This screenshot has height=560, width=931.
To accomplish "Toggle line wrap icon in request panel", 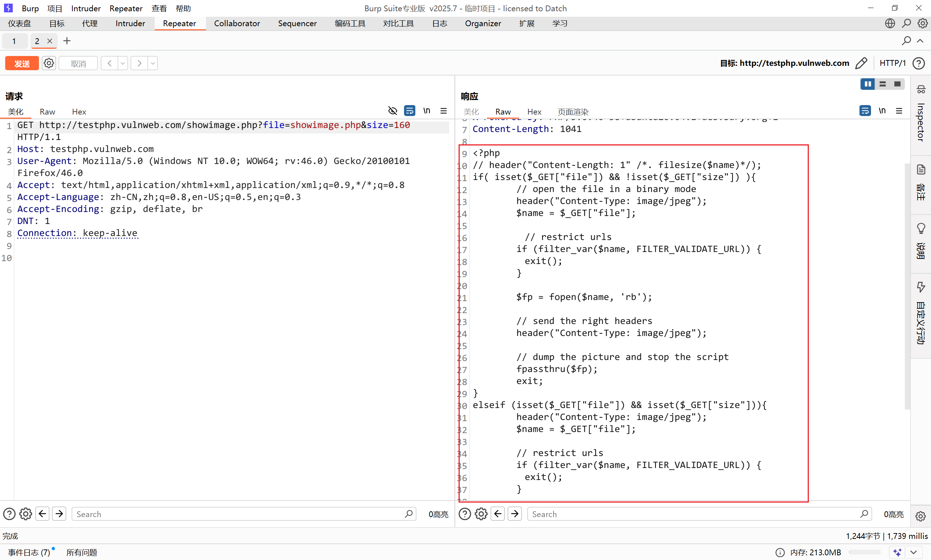I will [x=409, y=111].
